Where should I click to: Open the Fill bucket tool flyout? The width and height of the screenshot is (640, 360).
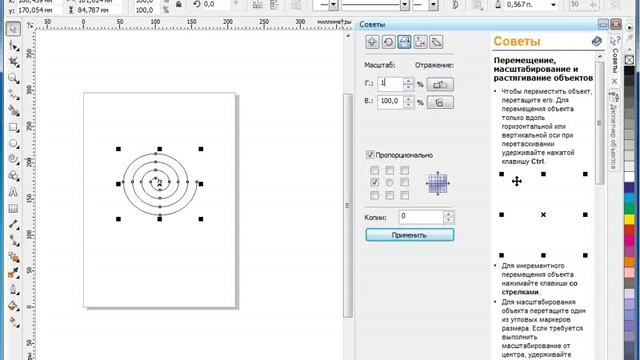click(x=13, y=306)
